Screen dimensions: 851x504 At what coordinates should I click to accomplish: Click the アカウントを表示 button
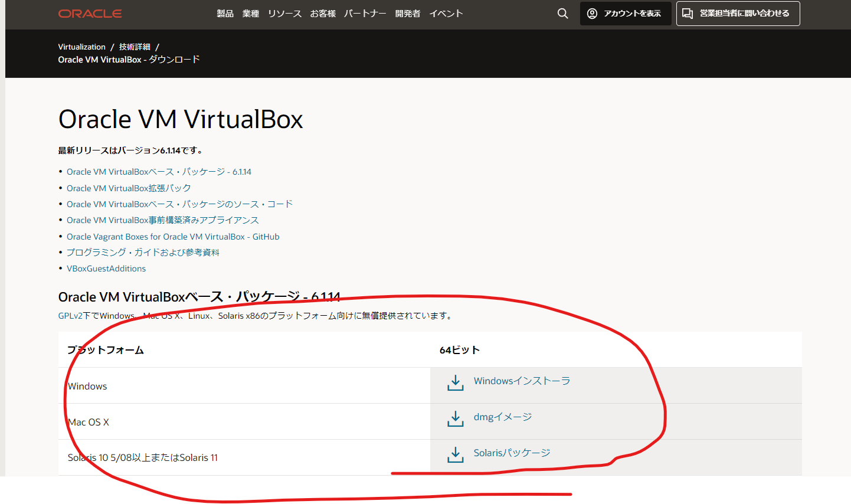point(626,14)
